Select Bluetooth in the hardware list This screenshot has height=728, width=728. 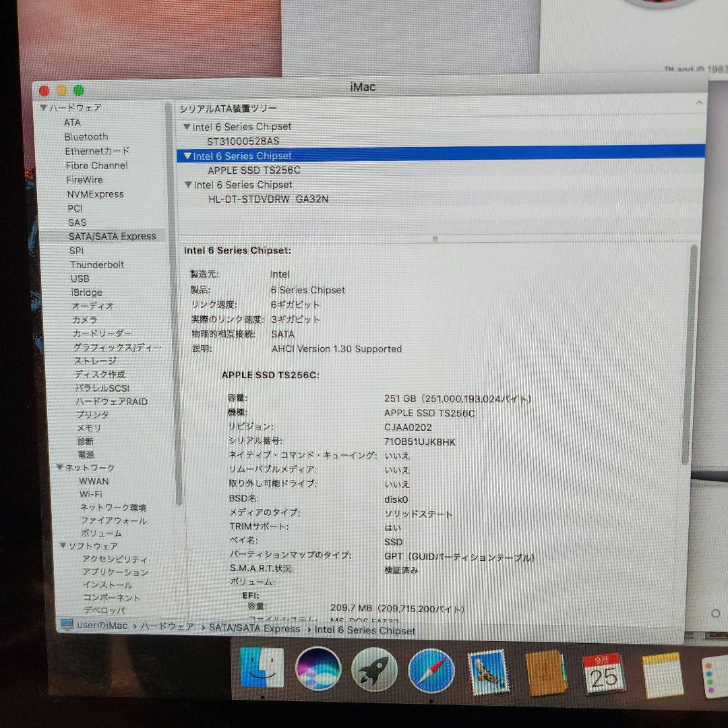(88, 136)
